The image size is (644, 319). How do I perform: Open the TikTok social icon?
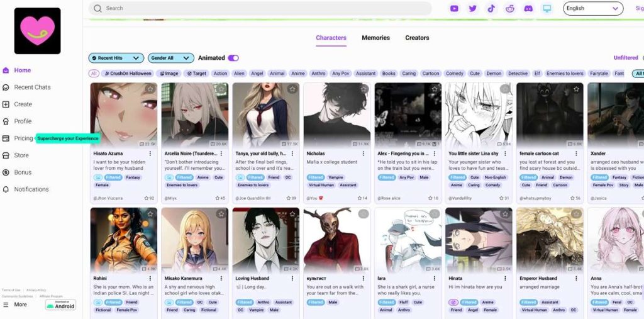point(491,9)
